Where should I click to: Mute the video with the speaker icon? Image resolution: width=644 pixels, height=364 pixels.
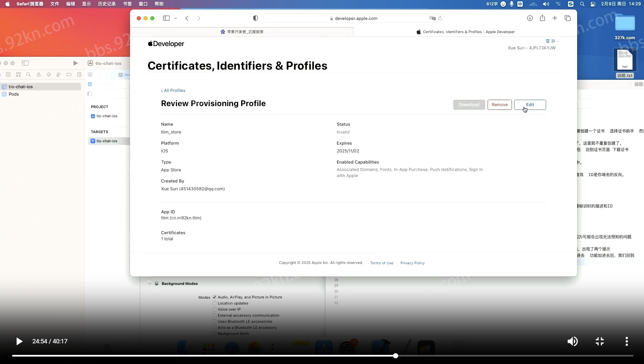coord(572,341)
